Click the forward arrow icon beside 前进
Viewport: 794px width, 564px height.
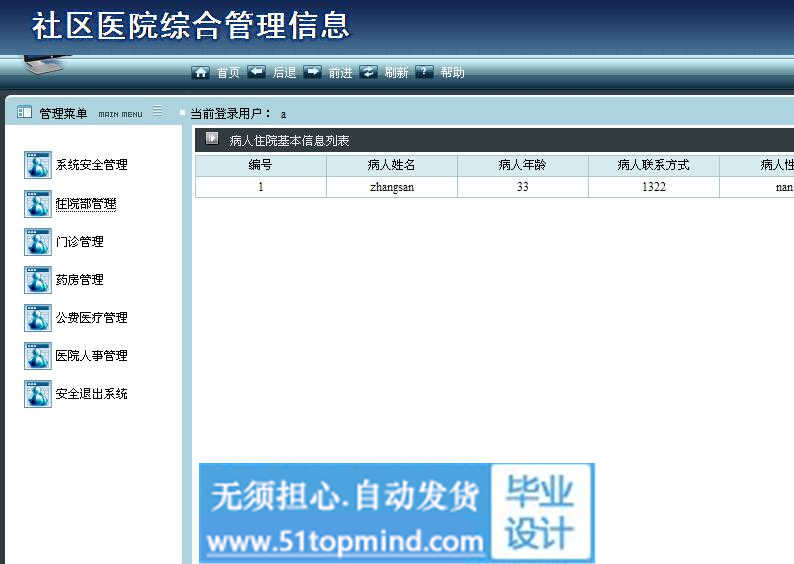(x=312, y=72)
